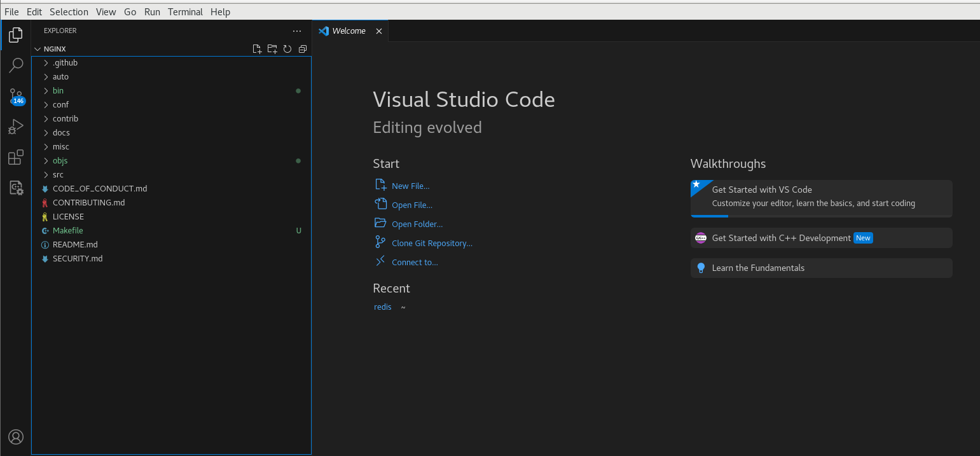
Task: Click the Open Folder... link
Action: tap(417, 225)
